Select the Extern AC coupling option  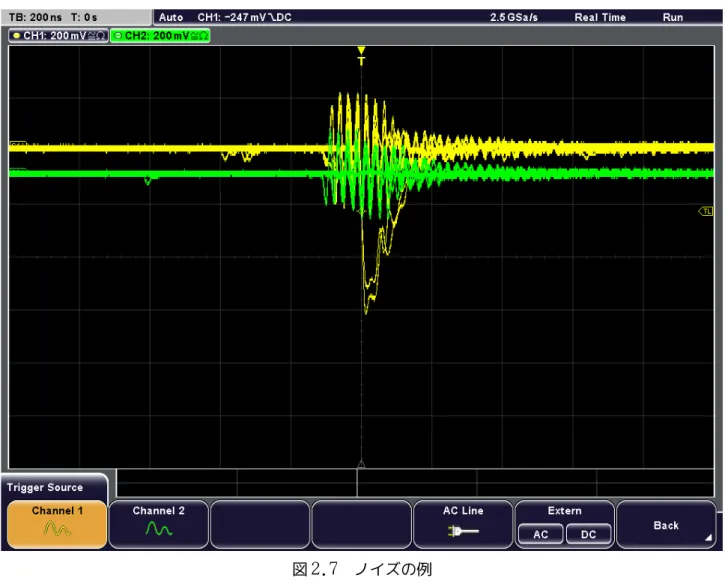click(x=541, y=535)
